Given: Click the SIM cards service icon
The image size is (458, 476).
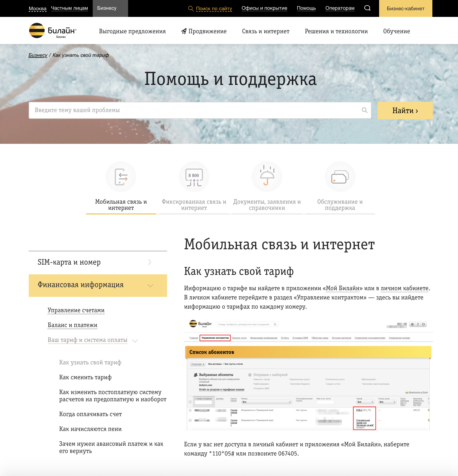Looking at the screenshot, I should point(340,176).
